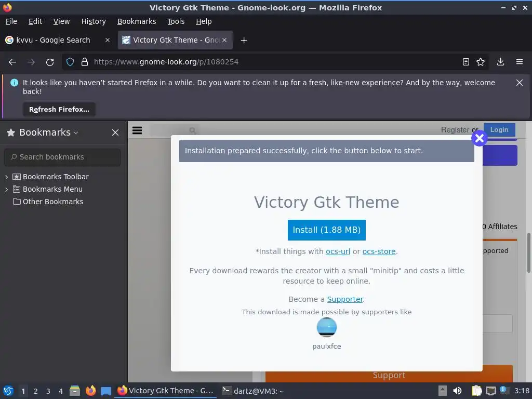Open clipboard manager tray icon
The image size is (532, 399).
coord(476,391)
